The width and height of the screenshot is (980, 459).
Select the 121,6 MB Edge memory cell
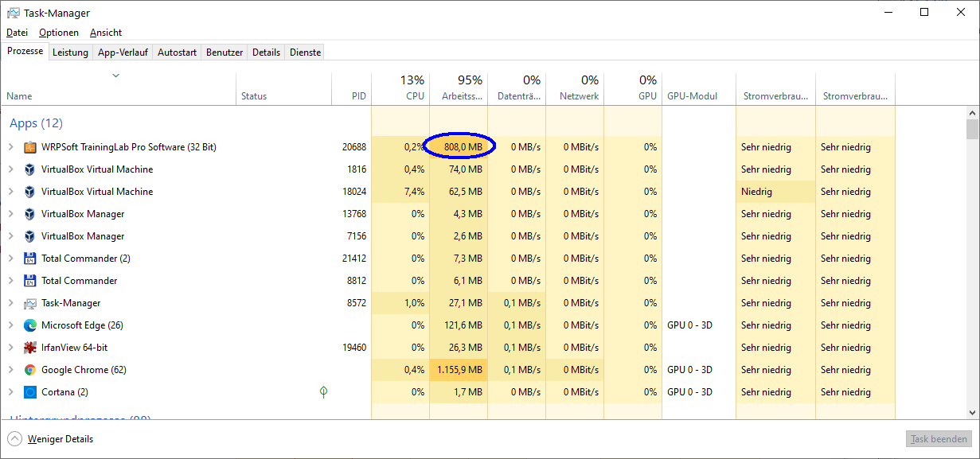[x=459, y=325]
